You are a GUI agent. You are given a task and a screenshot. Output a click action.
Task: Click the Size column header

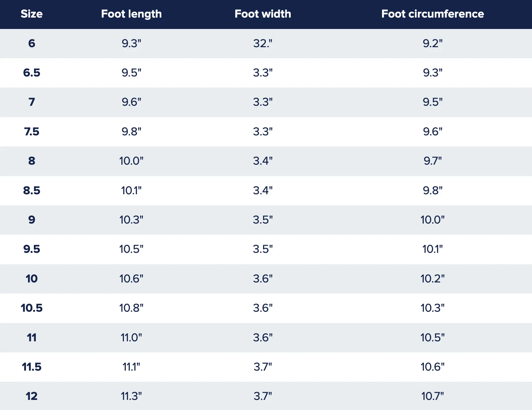[x=32, y=14]
